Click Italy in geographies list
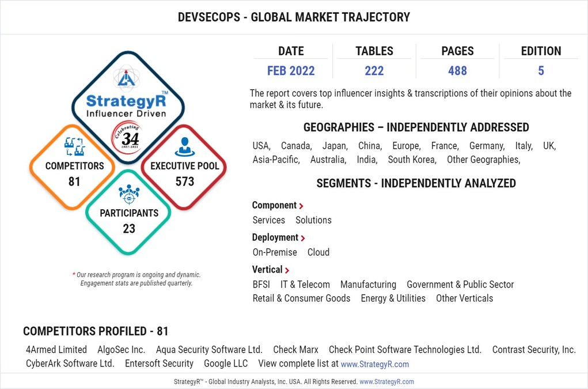Viewport: 588px width, 389px height. point(524,146)
